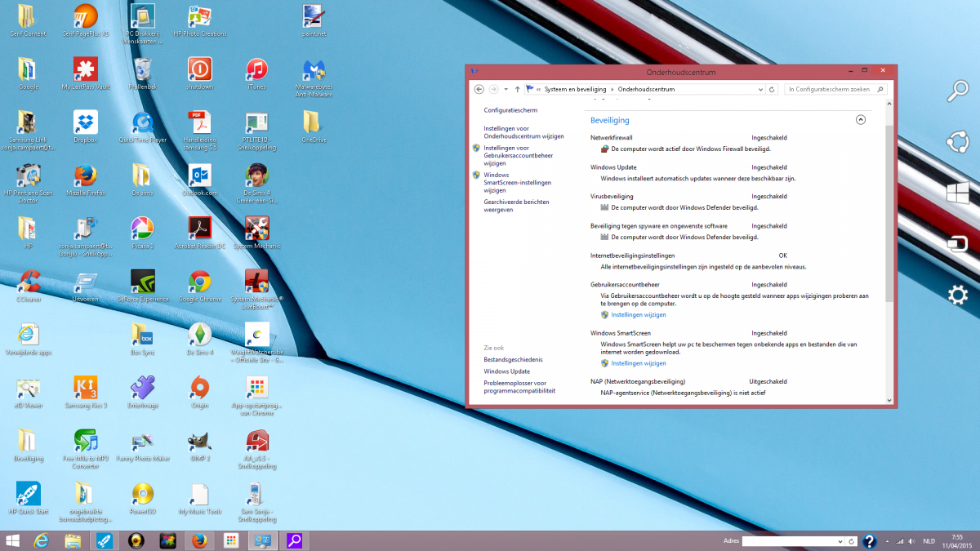This screenshot has width=980, height=551.
Task: Open Internet Explorer from the taskbar
Action: click(x=42, y=540)
